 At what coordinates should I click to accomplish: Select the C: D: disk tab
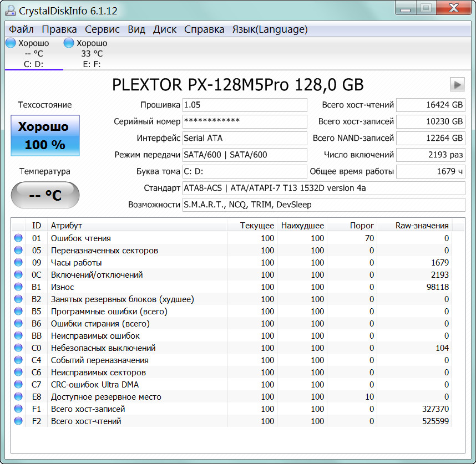(x=33, y=53)
